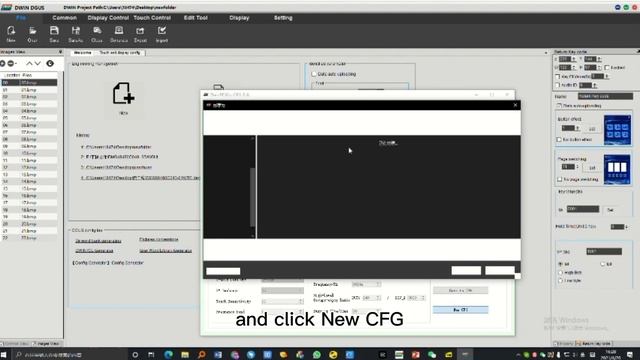Select image row 05 in the list
Screen dimensions: 640x360
[x=29, y=118]
